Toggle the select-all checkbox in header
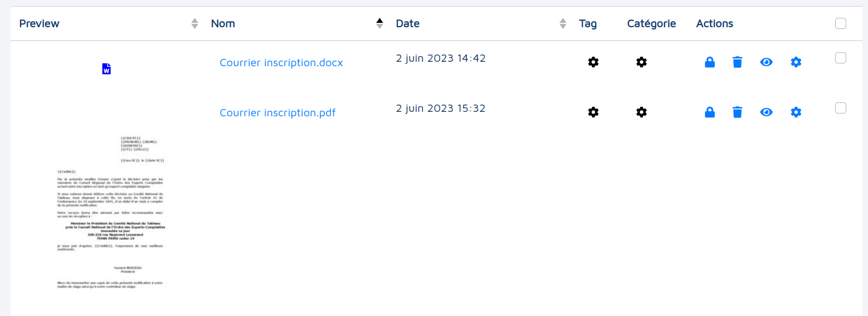The height and width of the screenshot is (316, 868). (841, 23)
